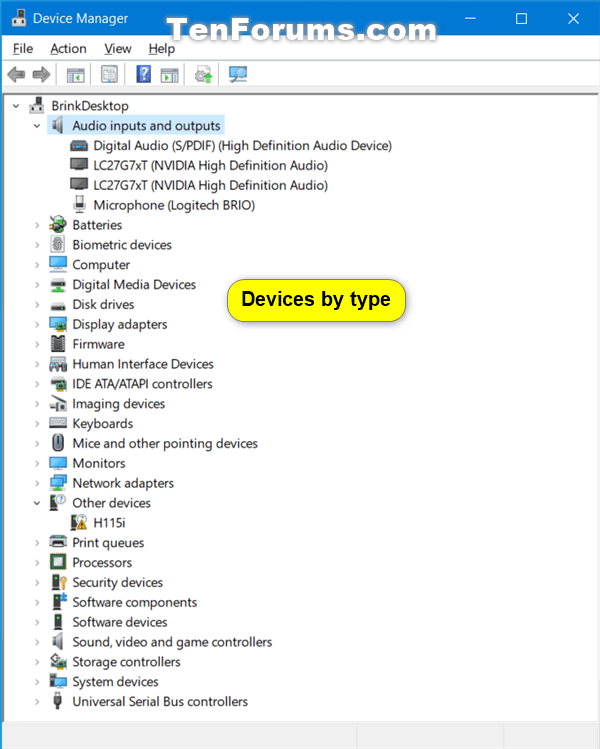Click the Network adapters icon
The image size is (600, 749).
click(58, 483)
